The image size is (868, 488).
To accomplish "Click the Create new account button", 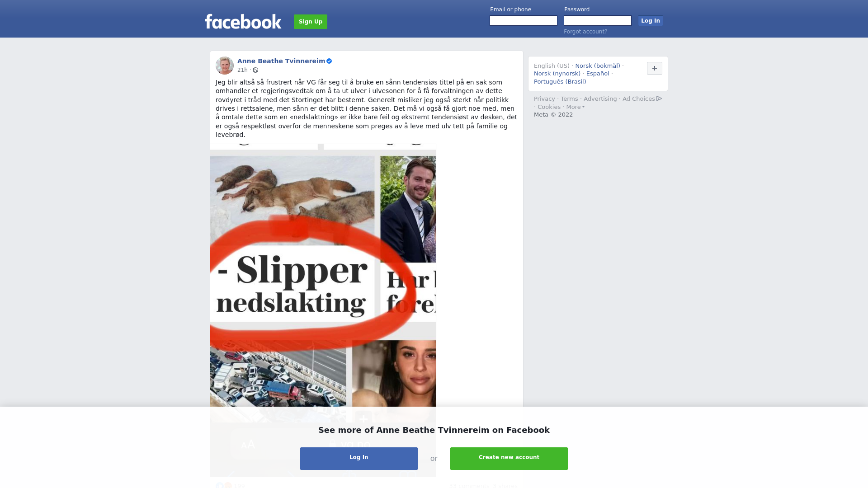I will coord(509,459).
